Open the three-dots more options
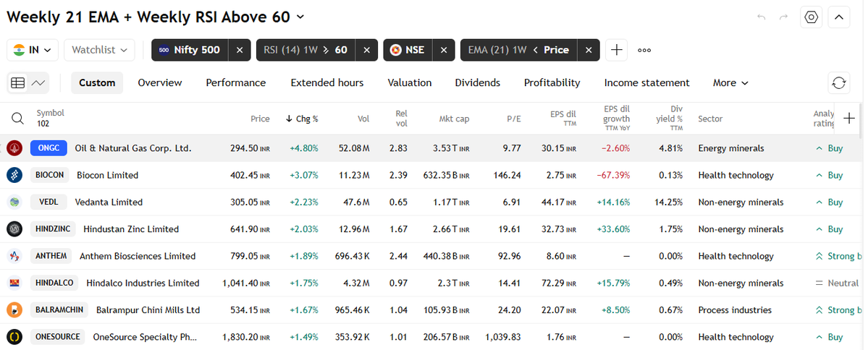Screen dimensions: 868x350 pyautogui.click(x=644, y=50)
